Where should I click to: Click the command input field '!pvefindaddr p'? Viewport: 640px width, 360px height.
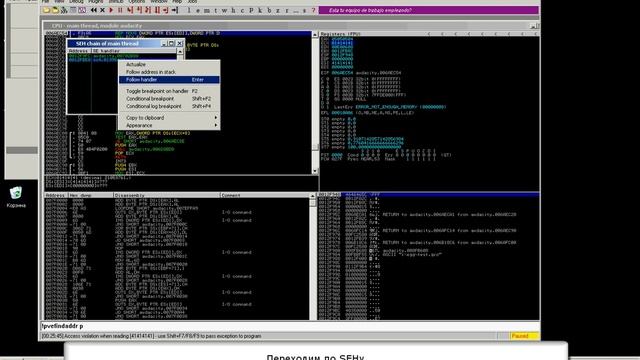pos(290,326)
